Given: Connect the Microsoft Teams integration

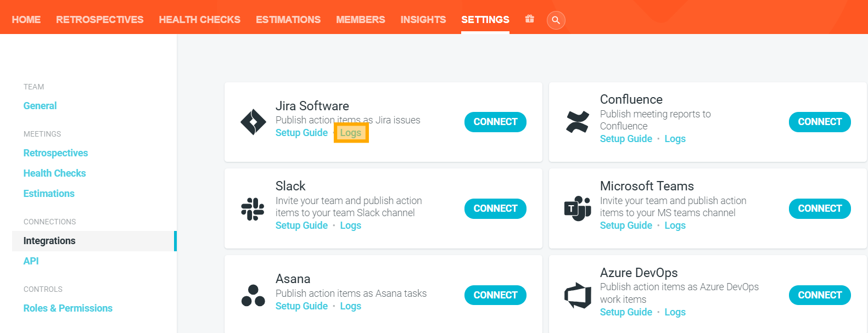Looking at the screenshot, I should 820,208.
